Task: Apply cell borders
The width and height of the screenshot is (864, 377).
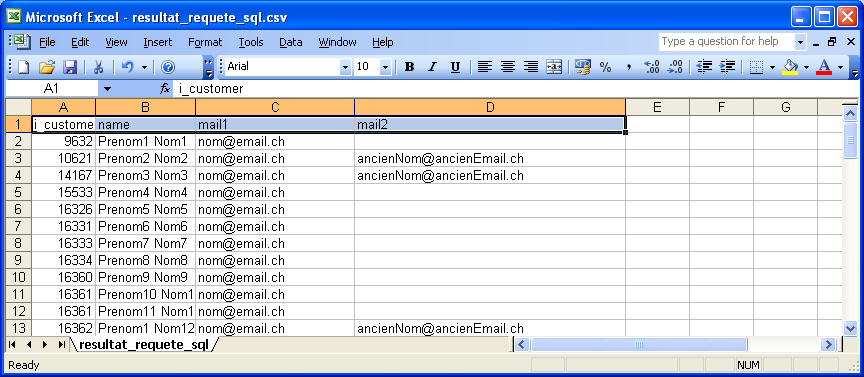Action: (x=757, y=67)
